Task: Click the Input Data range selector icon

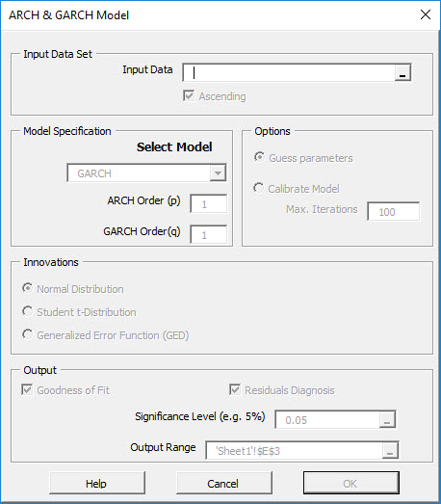Action: (x=402, y=72)
